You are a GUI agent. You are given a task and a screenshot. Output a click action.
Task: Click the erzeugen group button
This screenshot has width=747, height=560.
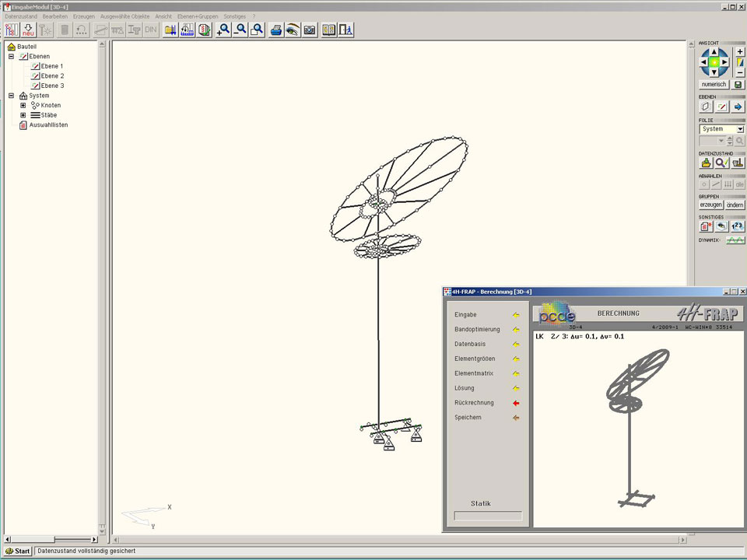pyautogui.click(x=710, y=205)
